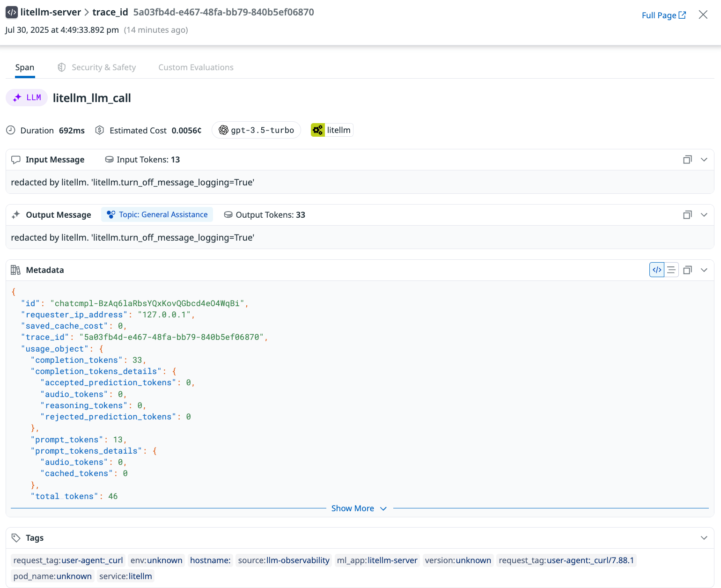Click the copy icon in Input Message header
Viewport: 721px width, 588px height.
[687, 159]
